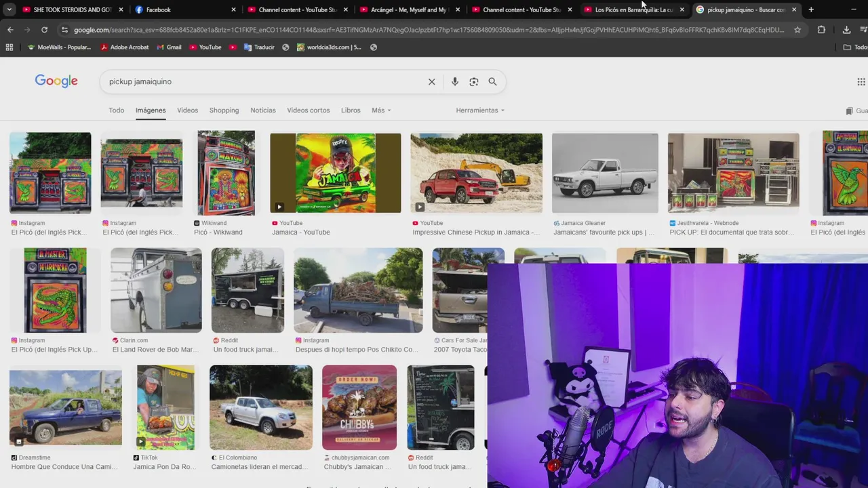The height and width of the screenshot is (488, 868).
Task: Close the 'SHE TOOK STEROIDS' tab
Action: 121,9
